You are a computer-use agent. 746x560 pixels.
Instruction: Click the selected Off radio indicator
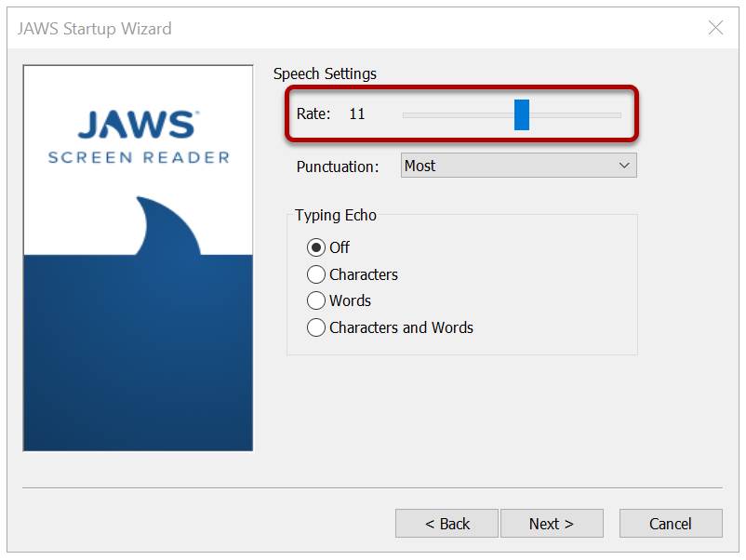tap(317, 247)
